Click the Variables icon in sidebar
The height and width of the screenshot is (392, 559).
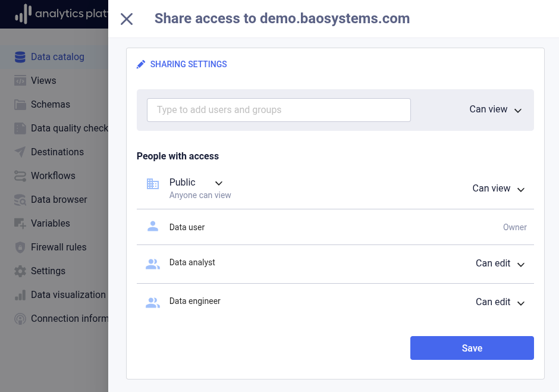[20, 224]
